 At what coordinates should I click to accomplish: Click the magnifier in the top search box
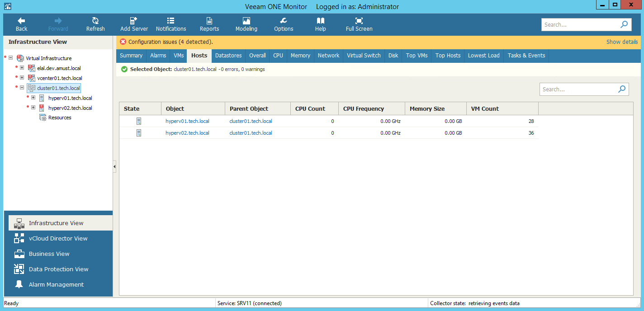point(624,24)
